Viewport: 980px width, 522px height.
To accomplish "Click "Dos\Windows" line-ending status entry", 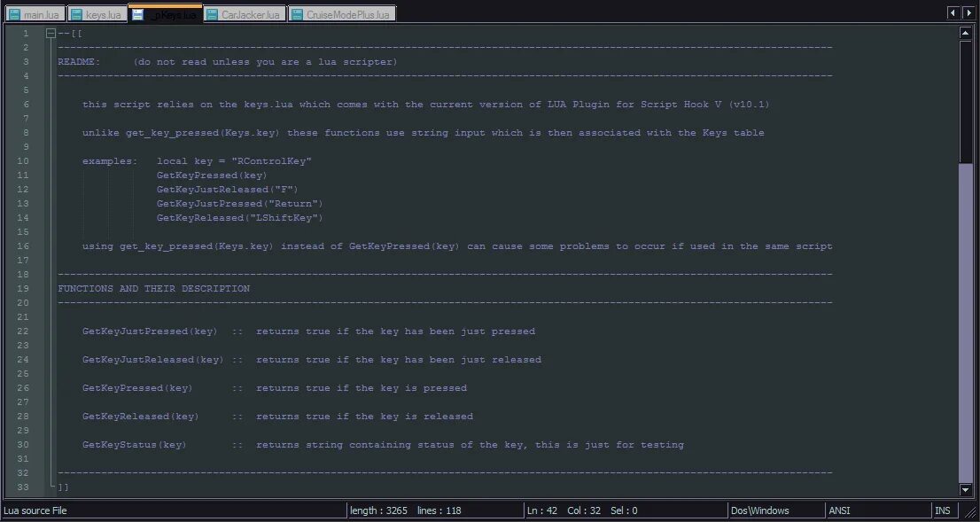I will click(x=760, y=510).
